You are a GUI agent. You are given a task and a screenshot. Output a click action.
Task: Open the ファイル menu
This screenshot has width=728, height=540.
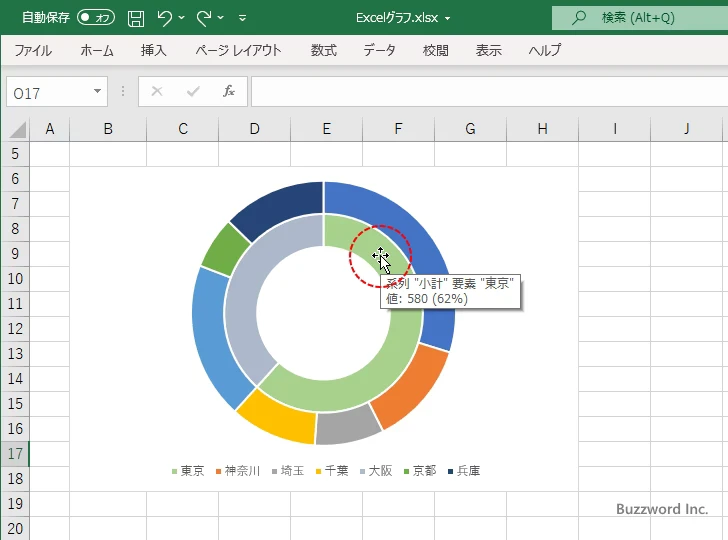(33, 50)
